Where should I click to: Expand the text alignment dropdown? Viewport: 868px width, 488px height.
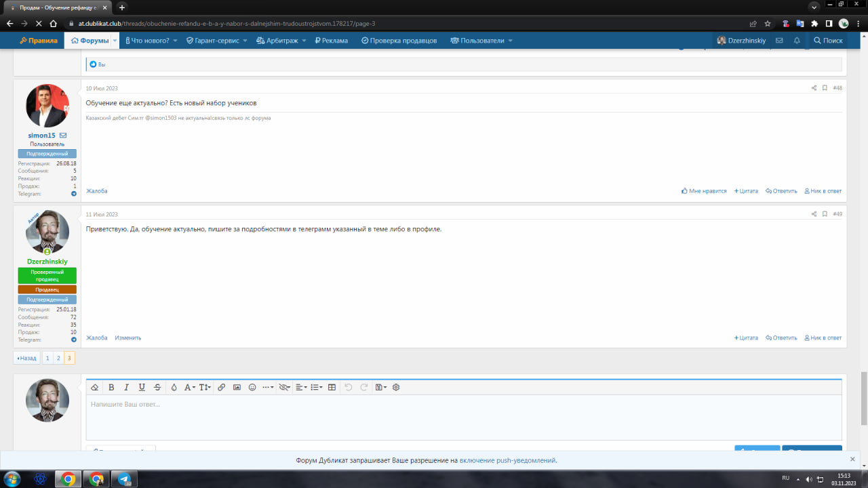tap(301, 387)
